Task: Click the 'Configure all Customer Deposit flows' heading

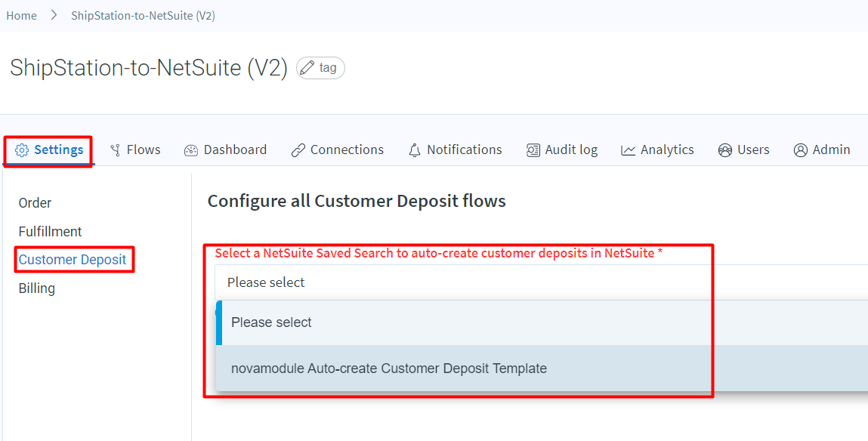Action: tap(357, 200)
